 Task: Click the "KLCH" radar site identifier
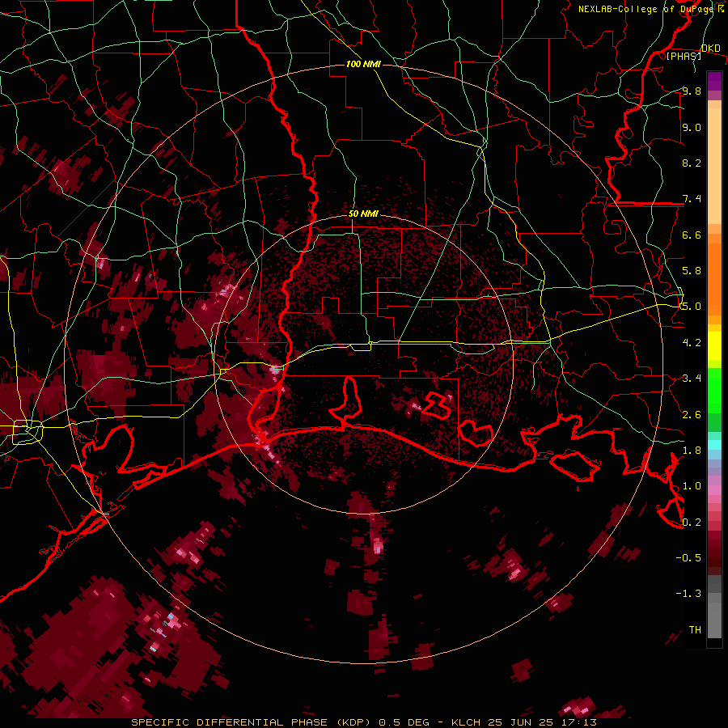pos(467,722)
